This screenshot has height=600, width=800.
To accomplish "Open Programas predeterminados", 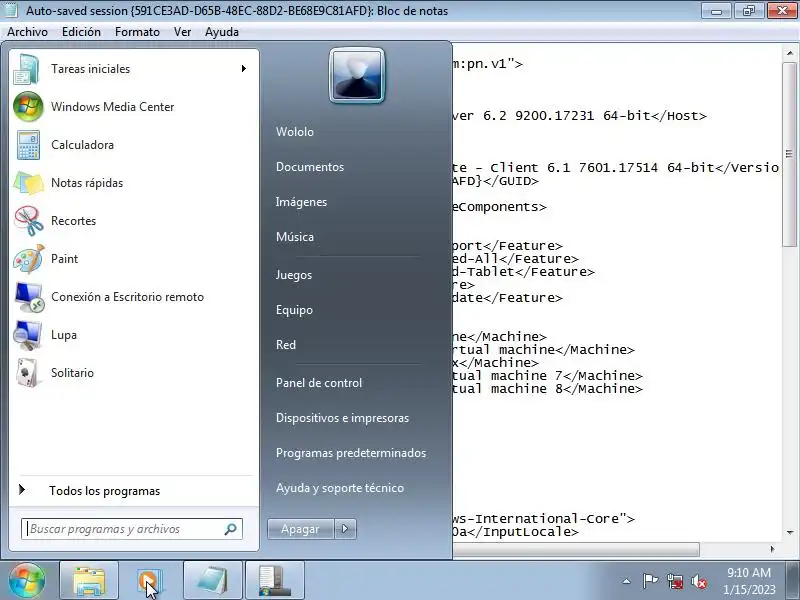I will 351,453.
